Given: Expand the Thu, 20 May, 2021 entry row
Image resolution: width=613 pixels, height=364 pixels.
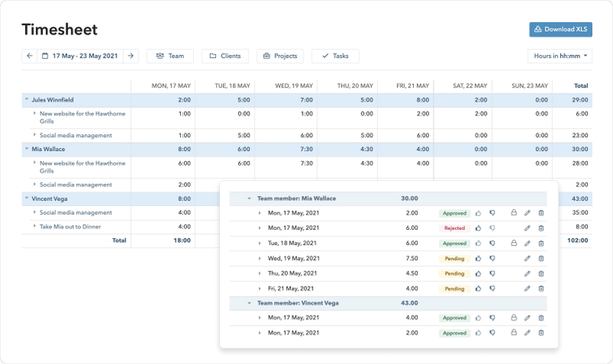Looking at the screenshot, I should point(260,274).
